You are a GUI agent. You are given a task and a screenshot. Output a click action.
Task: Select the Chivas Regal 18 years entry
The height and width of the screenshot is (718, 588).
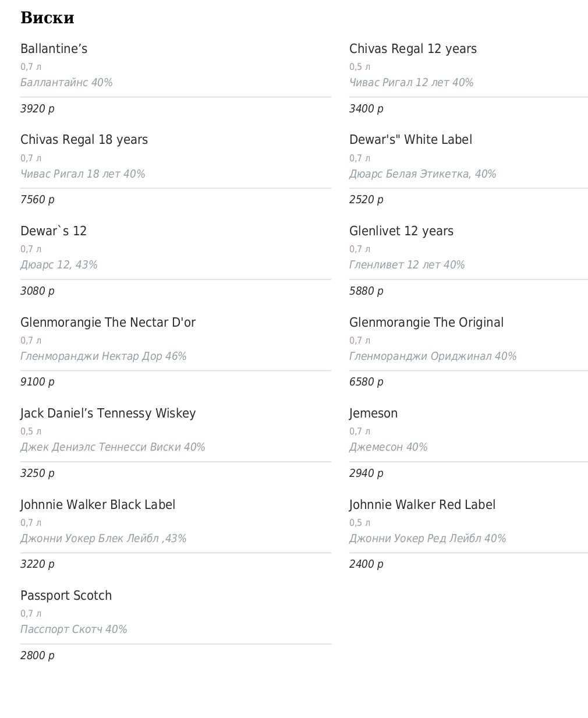pos(84,140)
